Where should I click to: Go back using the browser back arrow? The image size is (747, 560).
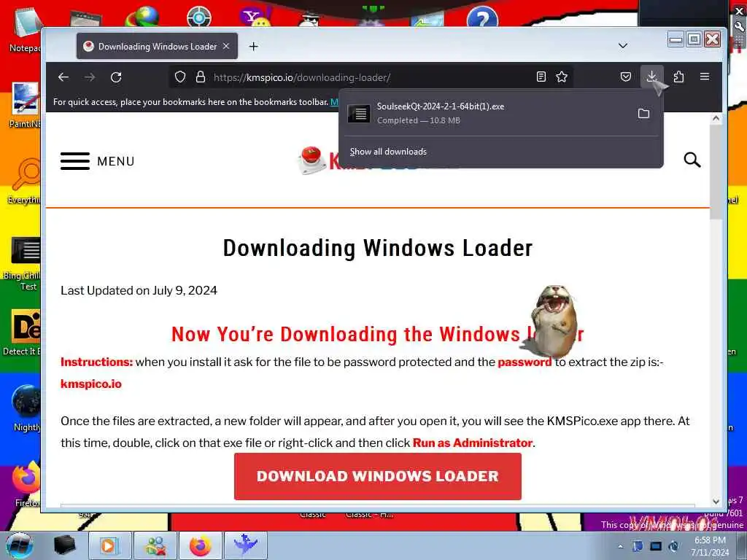pyautogui.click(x=63, y=77)
